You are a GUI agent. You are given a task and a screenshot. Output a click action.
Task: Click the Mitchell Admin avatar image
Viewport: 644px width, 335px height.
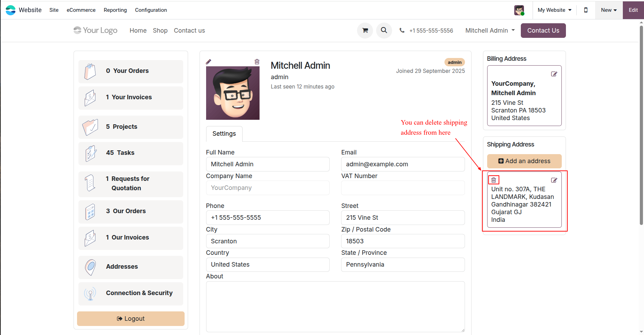(x=233, y=93)
